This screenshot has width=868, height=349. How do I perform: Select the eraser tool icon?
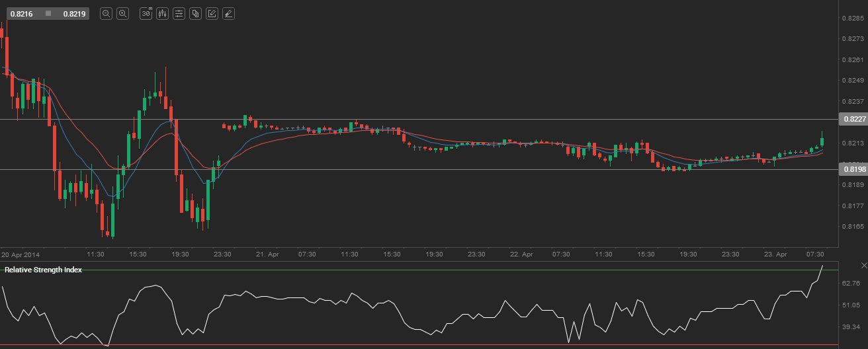click(228, 13)
